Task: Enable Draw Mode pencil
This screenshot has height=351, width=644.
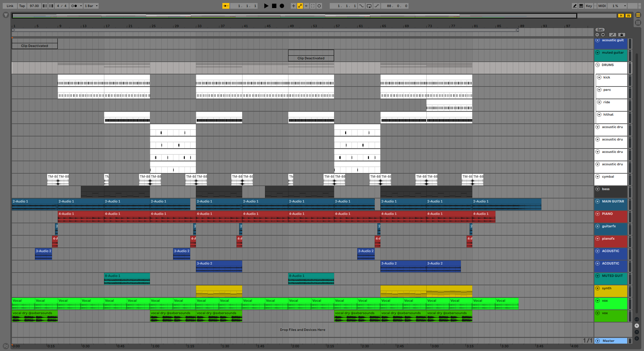Action: pos(575,6)
